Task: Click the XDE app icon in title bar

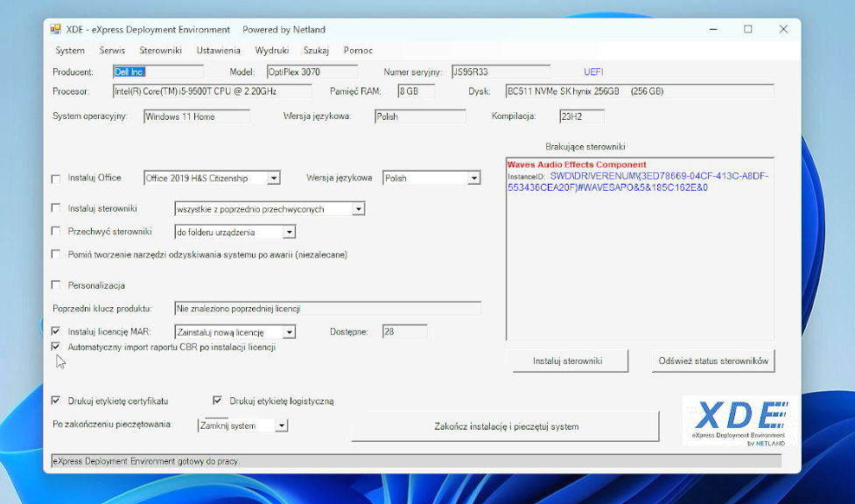Action: [x=56, y=29]
